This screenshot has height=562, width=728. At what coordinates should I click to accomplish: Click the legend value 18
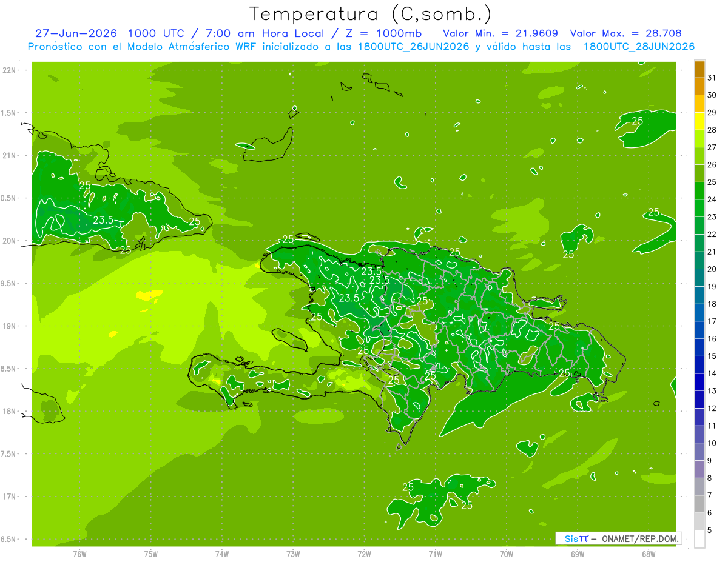point(712,304)
